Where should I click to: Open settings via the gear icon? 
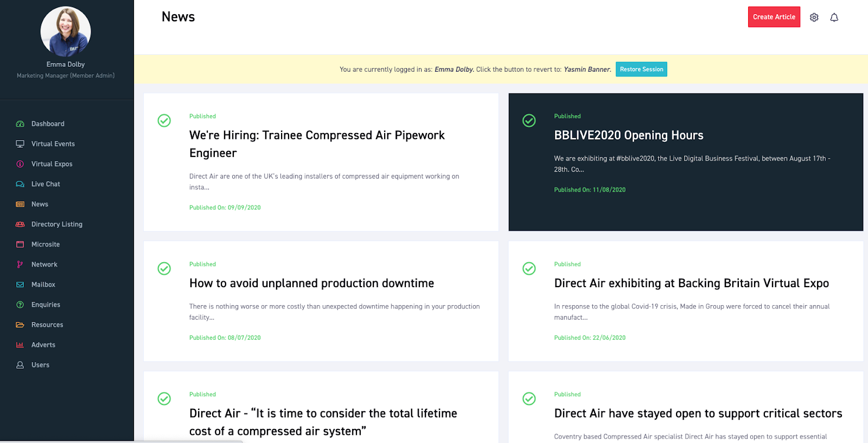(x=814, y=17)
